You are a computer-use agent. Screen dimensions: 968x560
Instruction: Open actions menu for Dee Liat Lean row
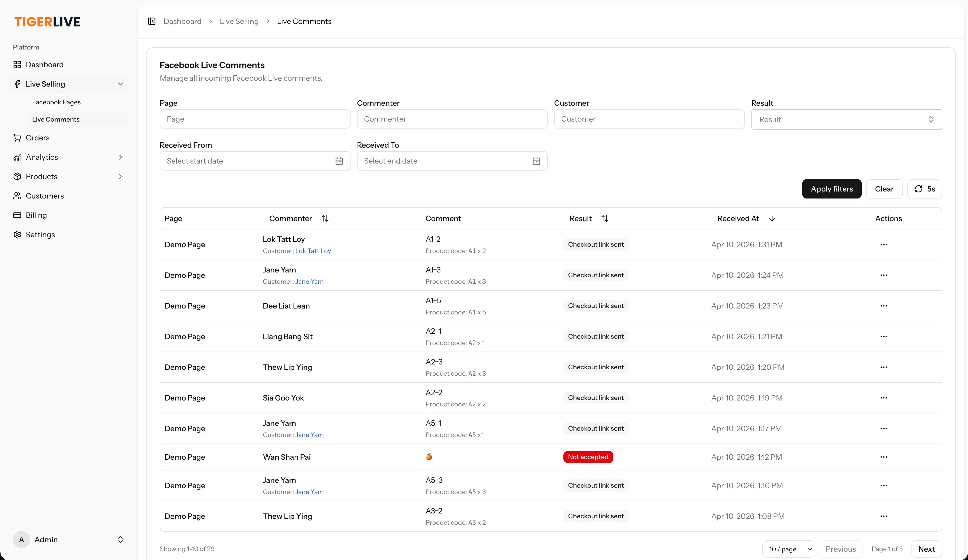(884, 306)
